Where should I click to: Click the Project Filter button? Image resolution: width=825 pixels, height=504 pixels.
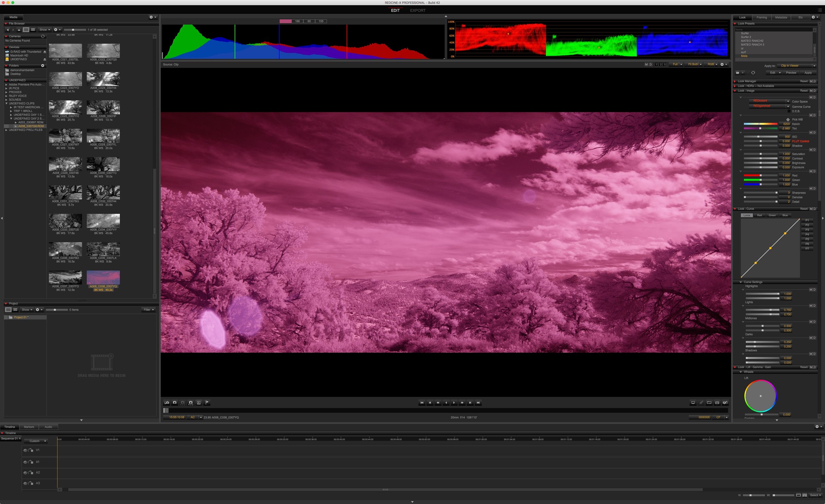click(x=148, y=310)
